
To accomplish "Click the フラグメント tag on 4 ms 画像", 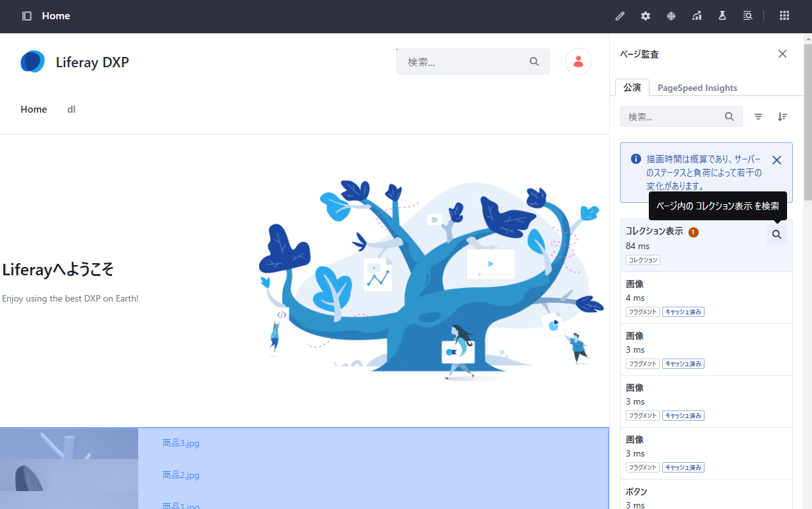I will point(642,312).
